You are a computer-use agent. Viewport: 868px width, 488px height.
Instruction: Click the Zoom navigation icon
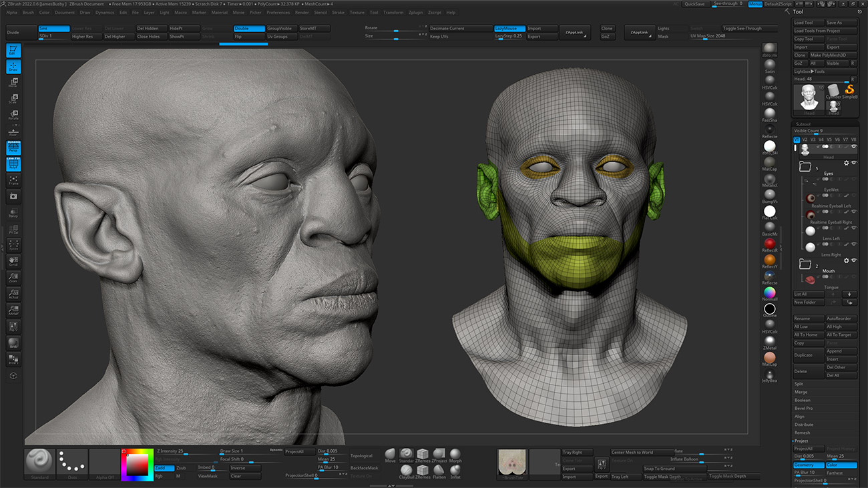[x=13, y=278]
